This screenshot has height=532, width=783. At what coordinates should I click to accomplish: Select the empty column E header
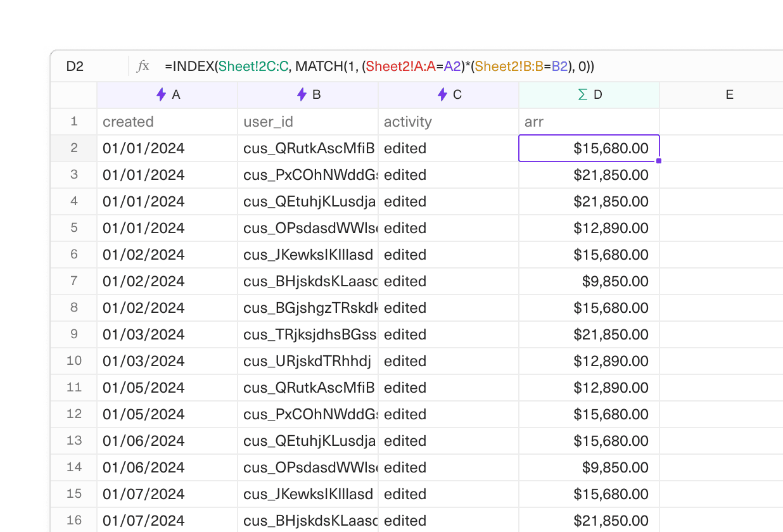coord(729,94)
